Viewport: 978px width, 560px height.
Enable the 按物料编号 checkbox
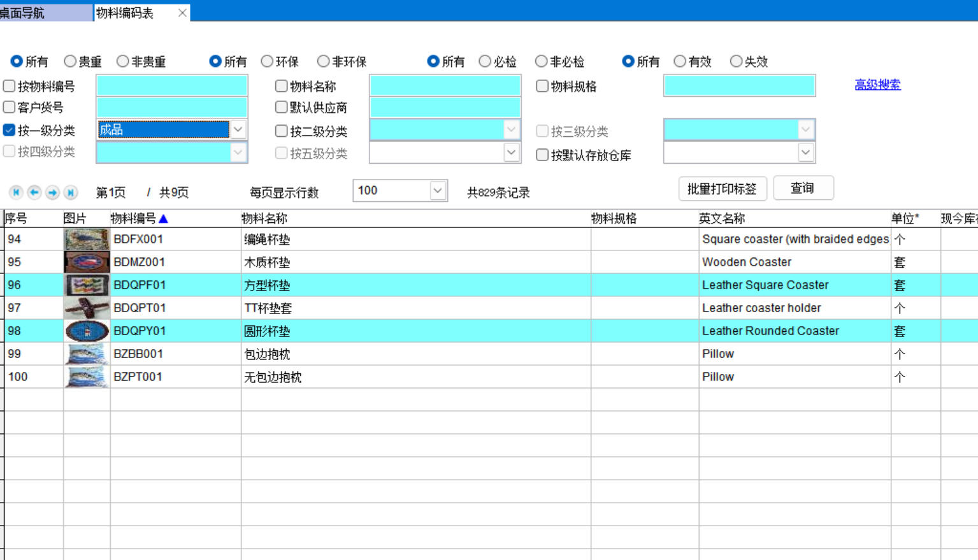(x=10, y=86)
